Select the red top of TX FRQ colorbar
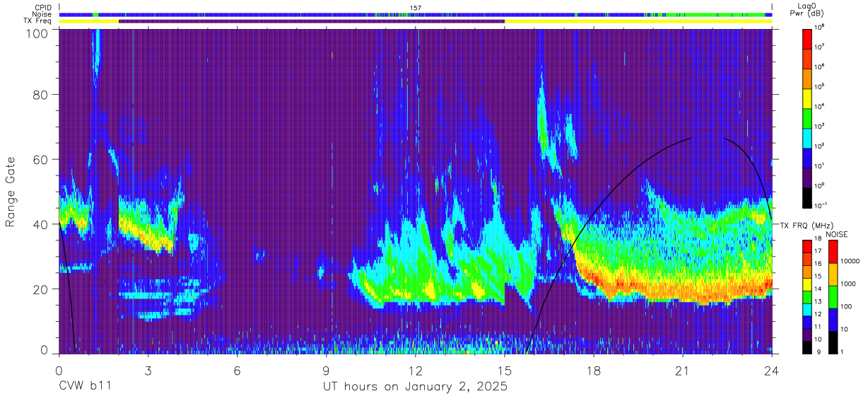The height and width of the screenshot is (401, 868). click(807, 247)
